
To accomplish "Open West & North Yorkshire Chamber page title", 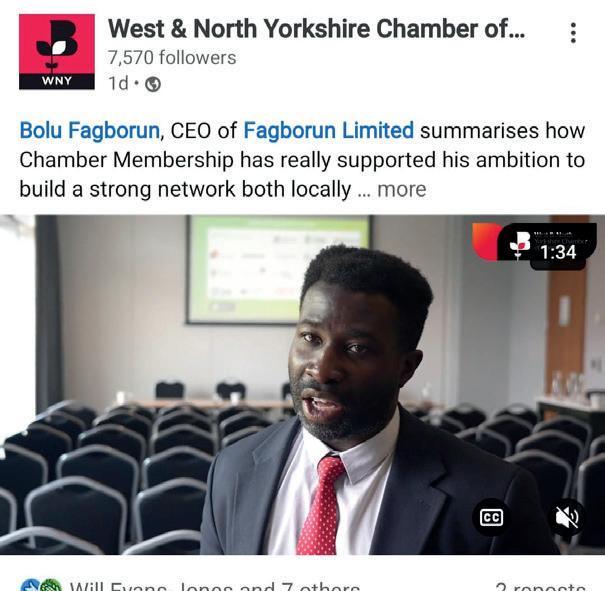I will [x=316, y=29].
